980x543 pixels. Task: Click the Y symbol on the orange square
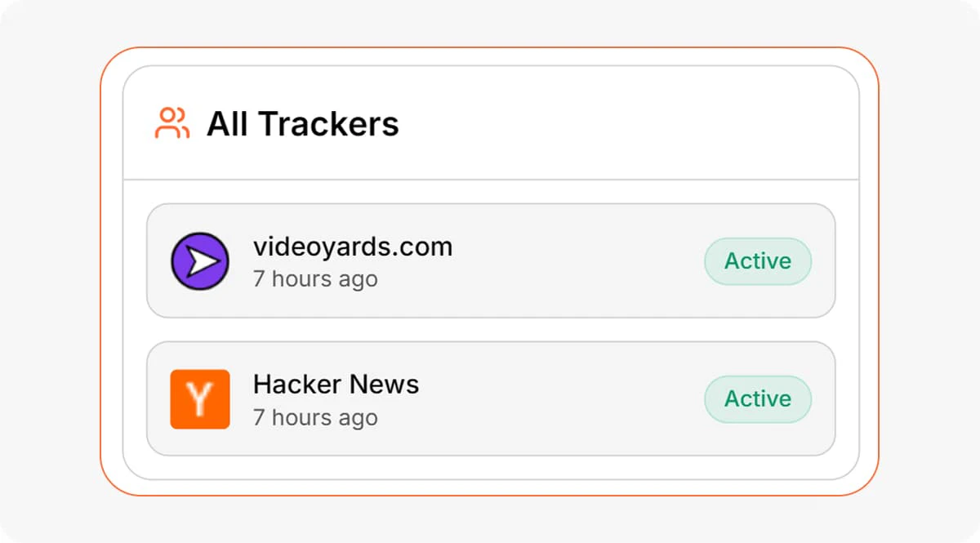199,399
